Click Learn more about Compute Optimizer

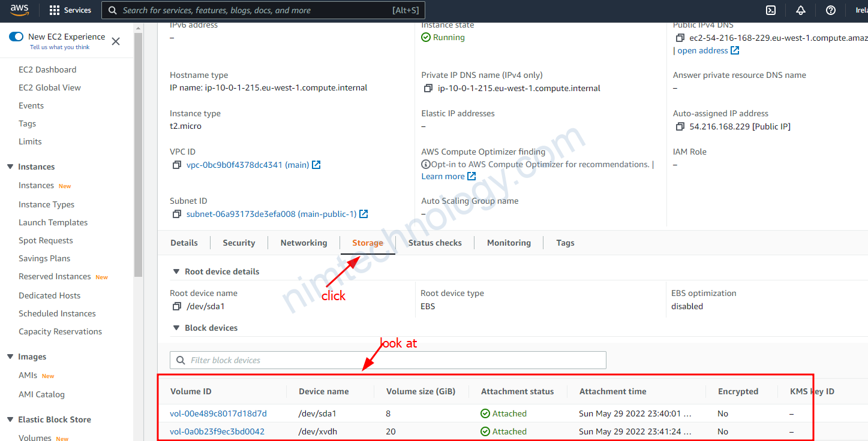443,176
